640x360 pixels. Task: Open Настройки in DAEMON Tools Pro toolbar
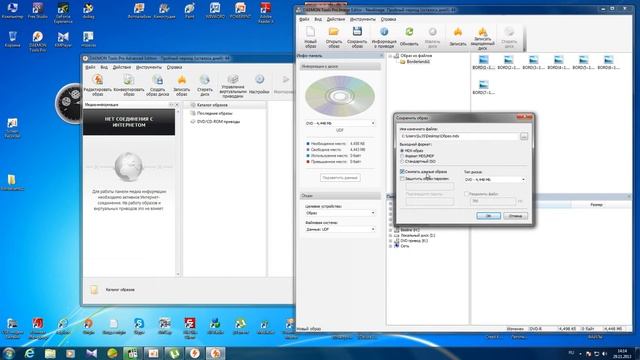[259, 84]
